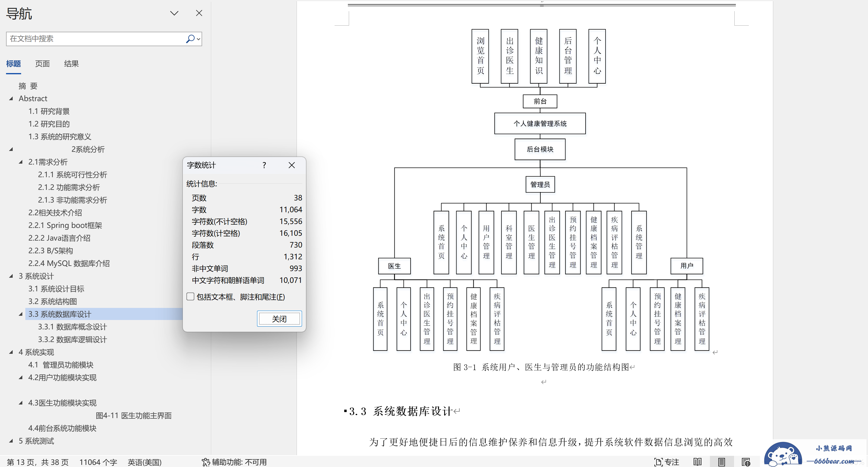Collapse the 3.3 系统数据库设计 heading

tap(21, 314)
